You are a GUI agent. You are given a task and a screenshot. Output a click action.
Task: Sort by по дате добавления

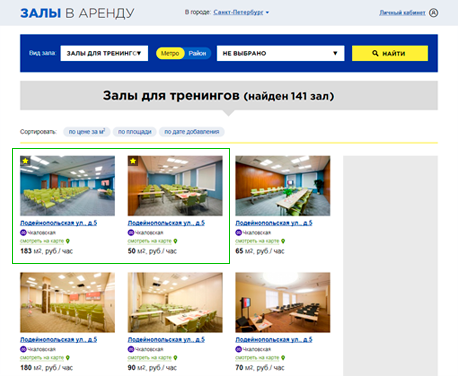click(x=192, y=132)
